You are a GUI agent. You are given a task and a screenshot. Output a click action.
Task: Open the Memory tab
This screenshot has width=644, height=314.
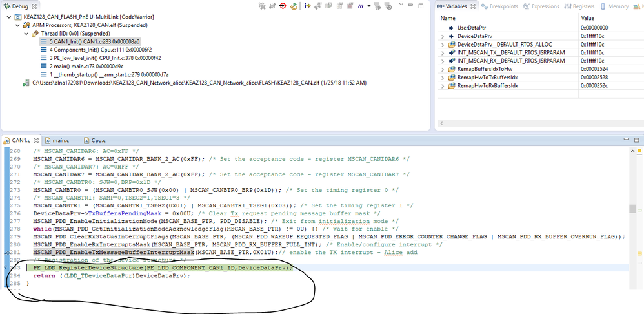pos(614,6)
